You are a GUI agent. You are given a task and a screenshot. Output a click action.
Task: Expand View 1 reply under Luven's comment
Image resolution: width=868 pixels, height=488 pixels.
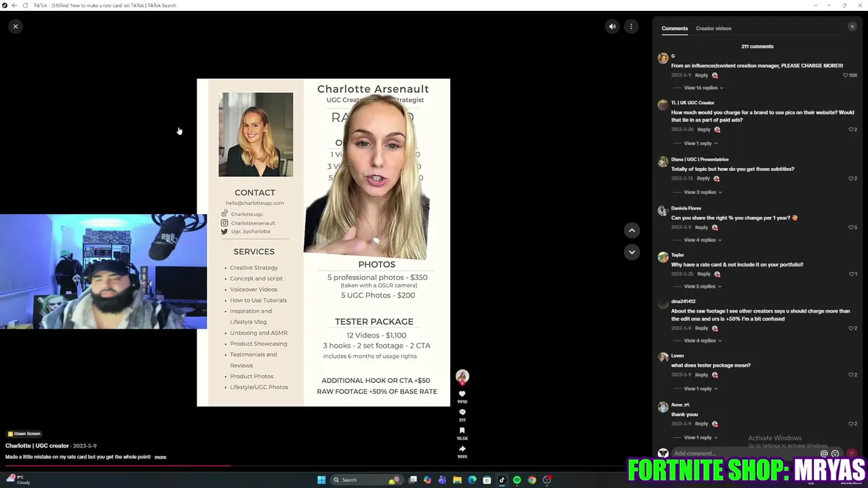701,389
